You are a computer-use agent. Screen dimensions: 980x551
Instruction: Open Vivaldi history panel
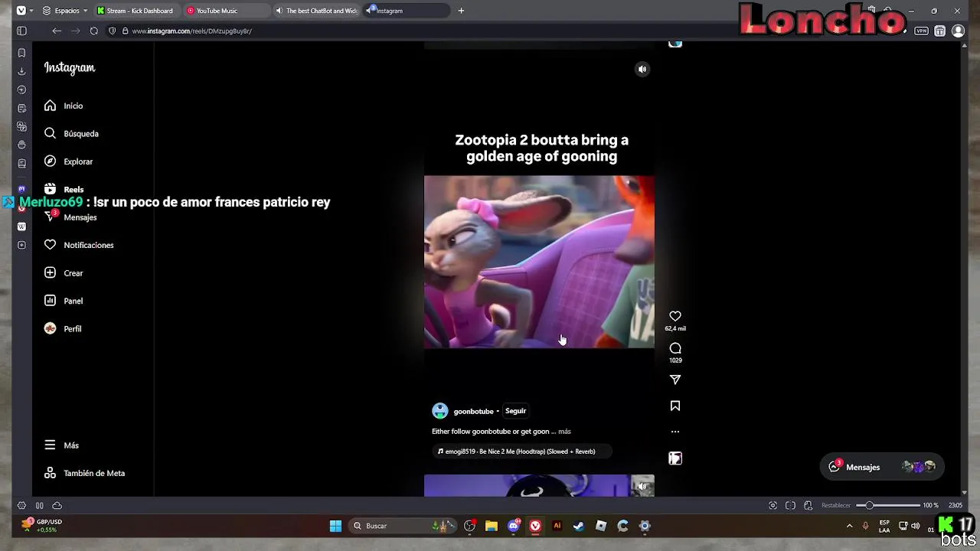[x=21, y=90]
